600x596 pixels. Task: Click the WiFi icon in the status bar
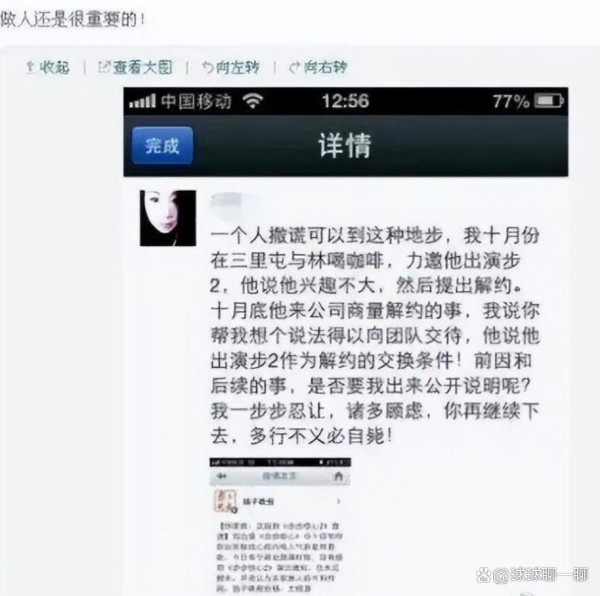pos(253,101)
